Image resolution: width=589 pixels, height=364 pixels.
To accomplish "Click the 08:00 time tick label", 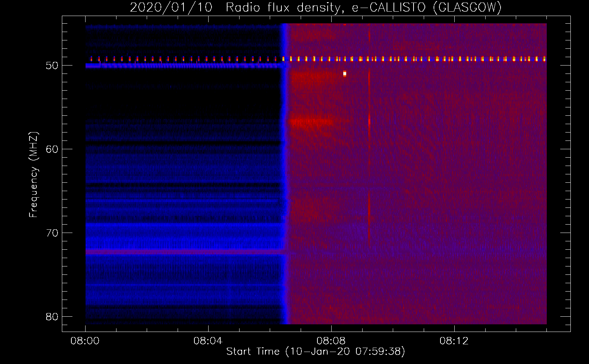I will (85, 341).
